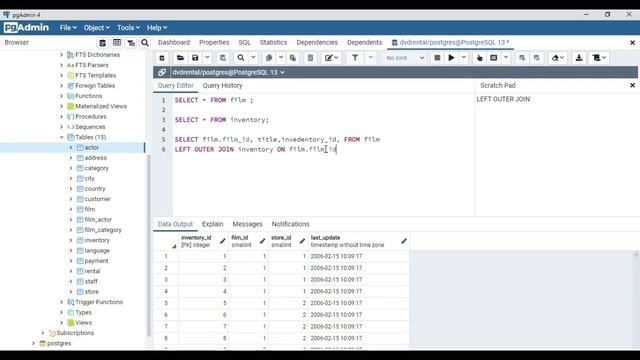Image resolution: width=640 pixels, height=360 pixels.
Task: Open the No limit rows dropdown
Action: click(405, 58)
